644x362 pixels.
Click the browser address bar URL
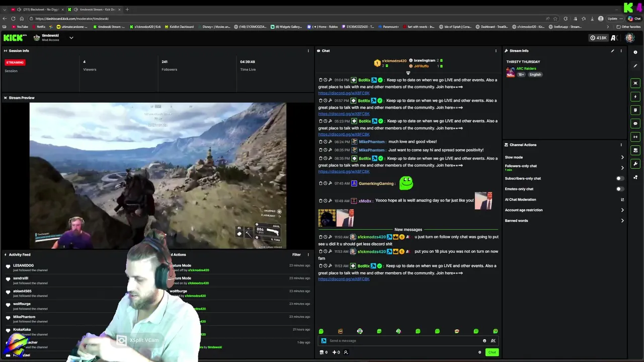(72, 19)
